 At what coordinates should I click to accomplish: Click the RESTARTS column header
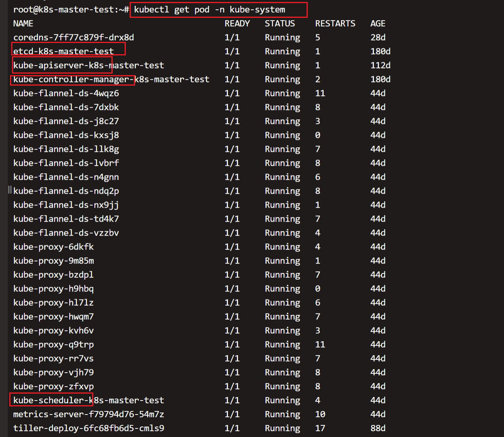(x=335, y=24)
